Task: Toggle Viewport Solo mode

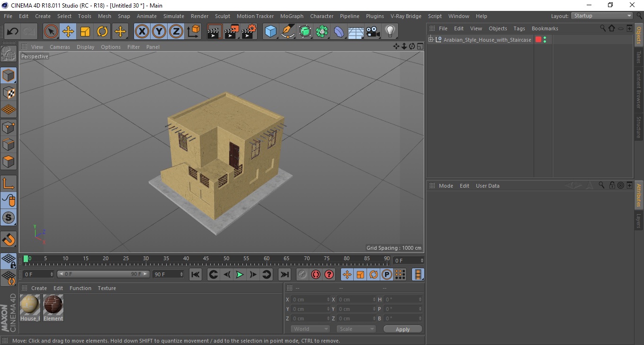Action: pos(9,218)
